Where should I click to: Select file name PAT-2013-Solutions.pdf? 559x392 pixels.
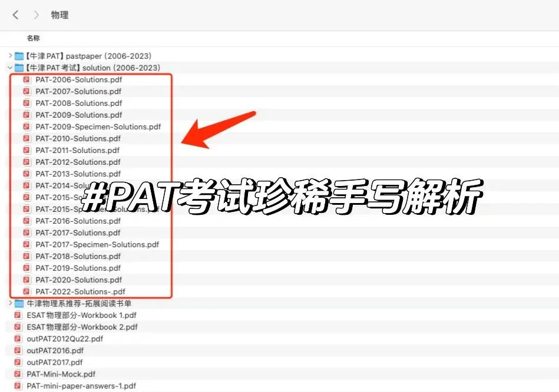point(78,174)
